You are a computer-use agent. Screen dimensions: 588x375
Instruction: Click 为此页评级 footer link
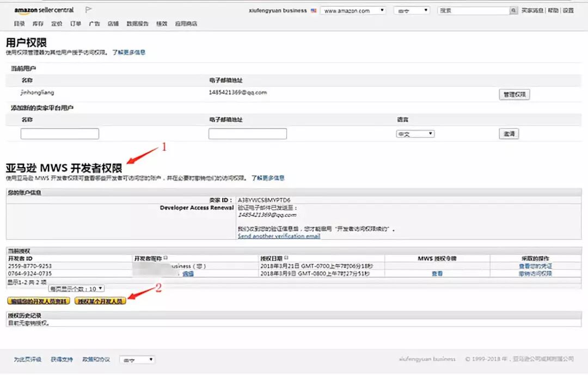[28, 359]
